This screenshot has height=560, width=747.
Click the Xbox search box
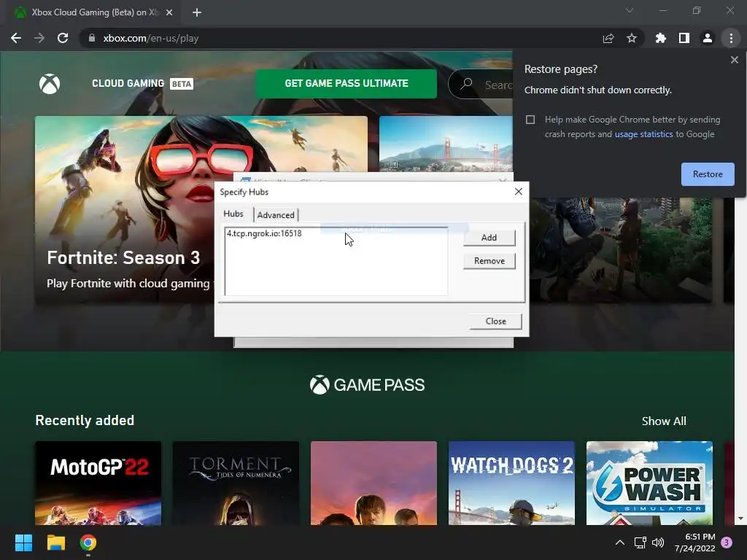click(x=481, y=85)
